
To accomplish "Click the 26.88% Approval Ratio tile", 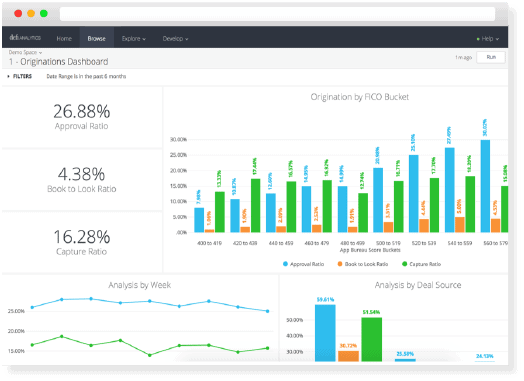I will [82, 117].
